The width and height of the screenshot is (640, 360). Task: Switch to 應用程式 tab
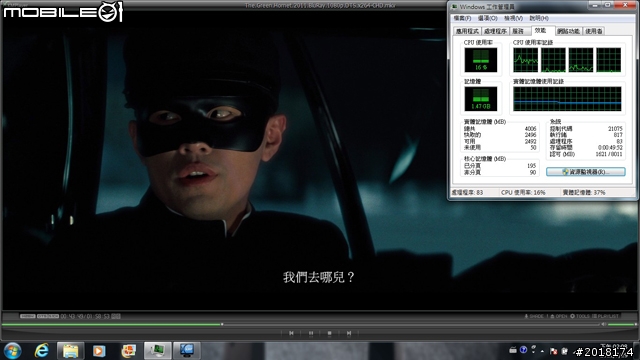[467, 31]
